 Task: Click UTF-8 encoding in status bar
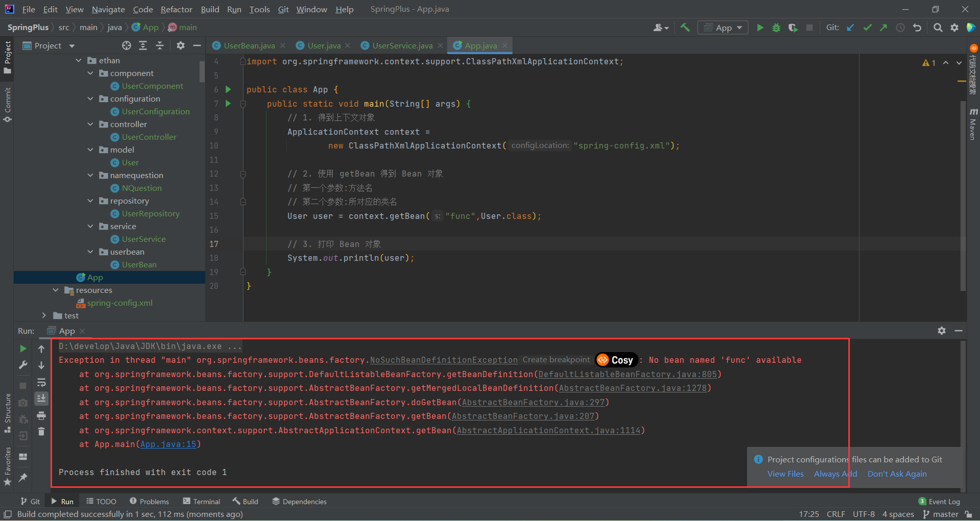point(864,514)
